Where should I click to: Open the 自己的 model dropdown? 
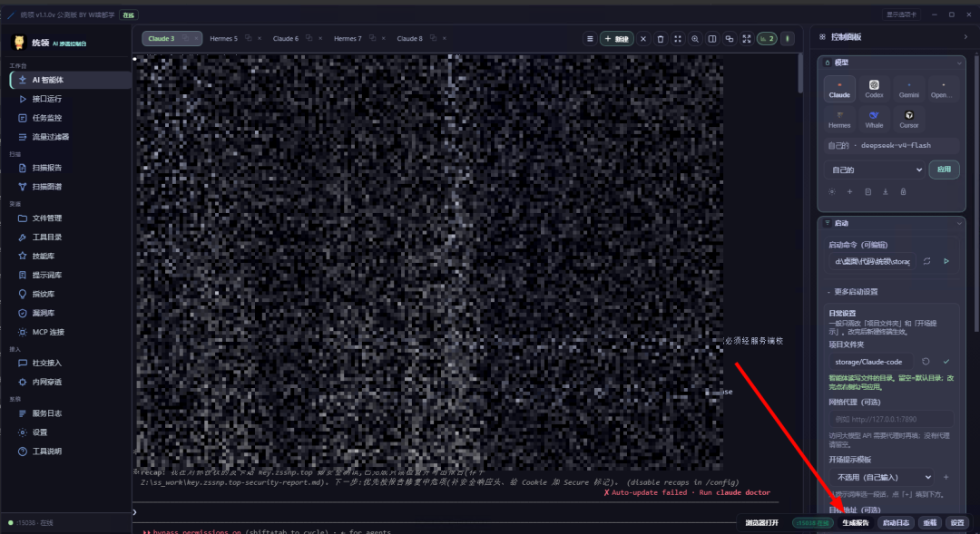pos(875,170)
